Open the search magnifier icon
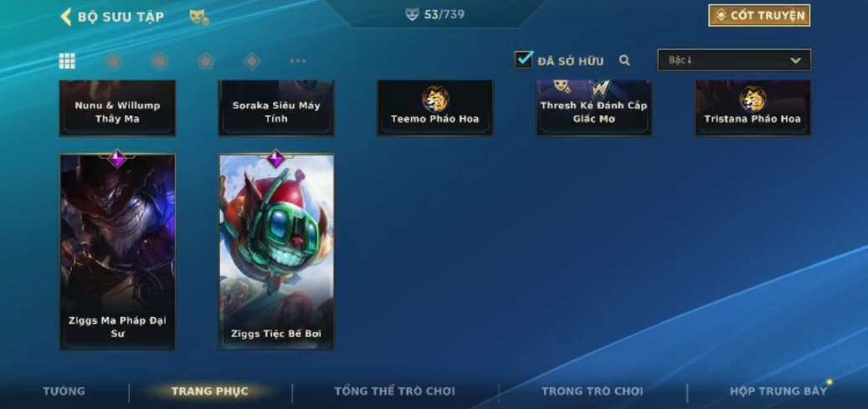The height and width of the screenshot is (409, 868). point(624,60)
